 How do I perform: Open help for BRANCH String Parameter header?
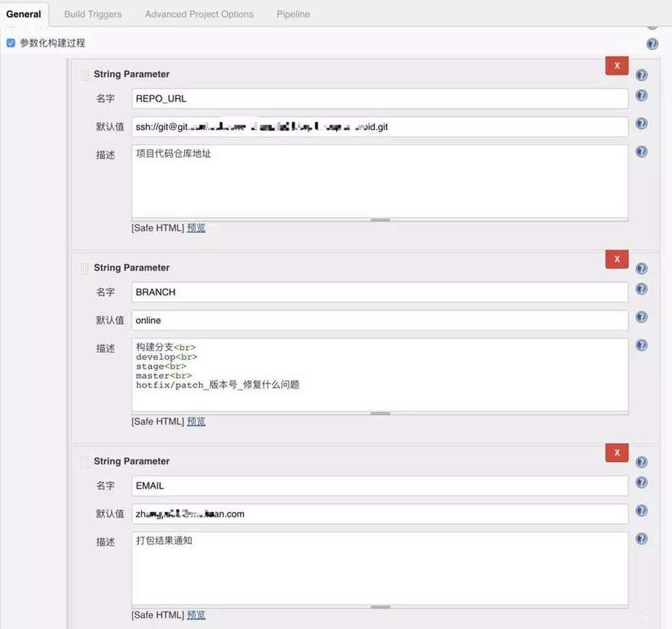click(x=641, y=269)
